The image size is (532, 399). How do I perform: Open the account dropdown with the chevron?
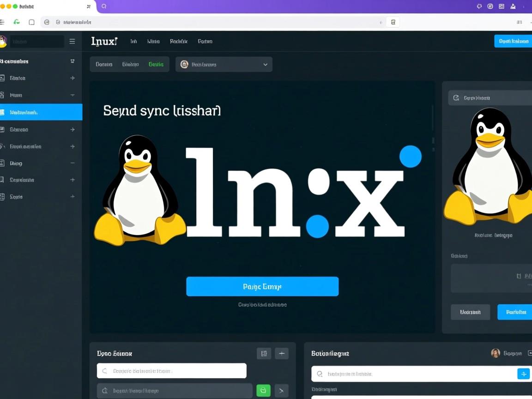[265, 64]
